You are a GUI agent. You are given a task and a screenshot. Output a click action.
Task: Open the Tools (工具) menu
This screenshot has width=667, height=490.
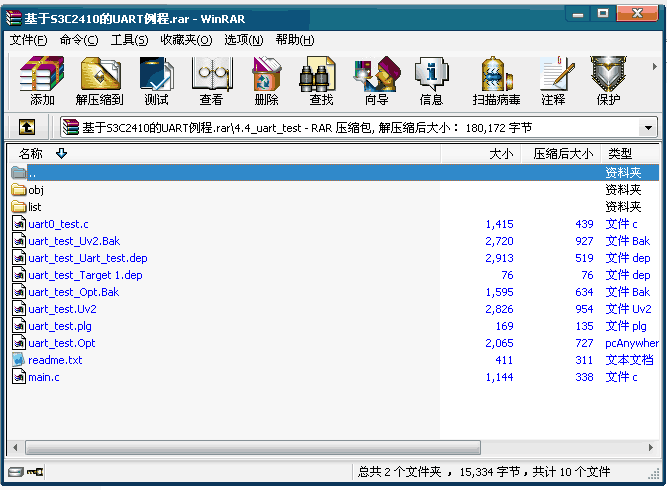[x=129, y=40]
